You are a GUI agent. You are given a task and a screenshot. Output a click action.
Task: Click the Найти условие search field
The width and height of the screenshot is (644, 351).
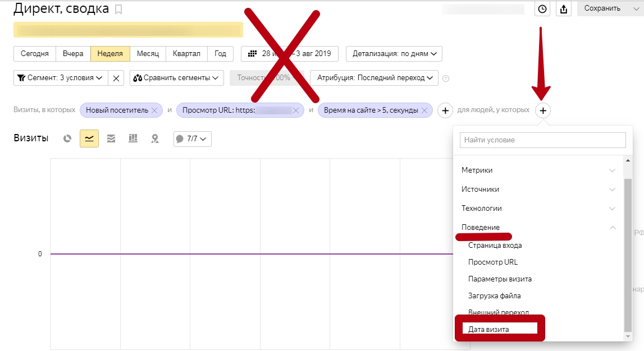point(542,140)
